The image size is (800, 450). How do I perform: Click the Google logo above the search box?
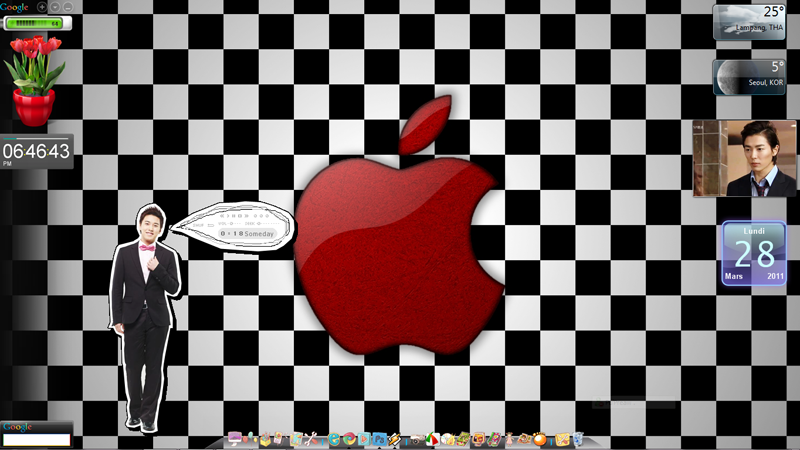(17, 427)
